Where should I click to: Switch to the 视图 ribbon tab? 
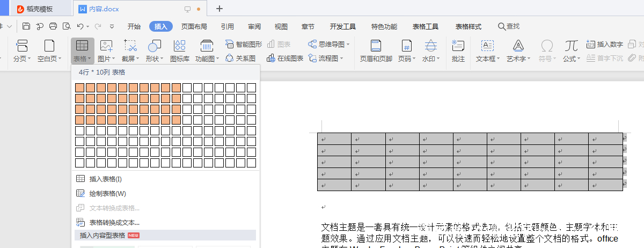coord(281,26)
